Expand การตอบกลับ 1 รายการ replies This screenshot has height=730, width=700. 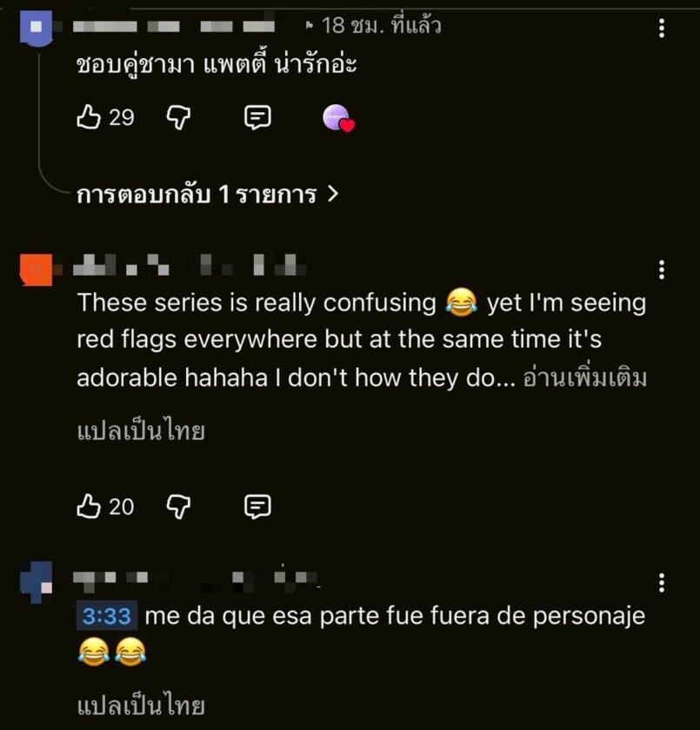click(208, 194)
